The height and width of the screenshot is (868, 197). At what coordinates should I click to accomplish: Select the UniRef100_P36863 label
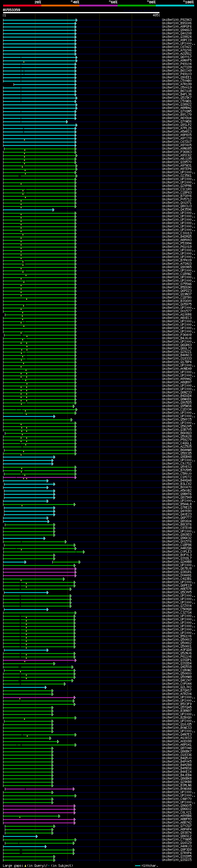[x=177, y=152]
